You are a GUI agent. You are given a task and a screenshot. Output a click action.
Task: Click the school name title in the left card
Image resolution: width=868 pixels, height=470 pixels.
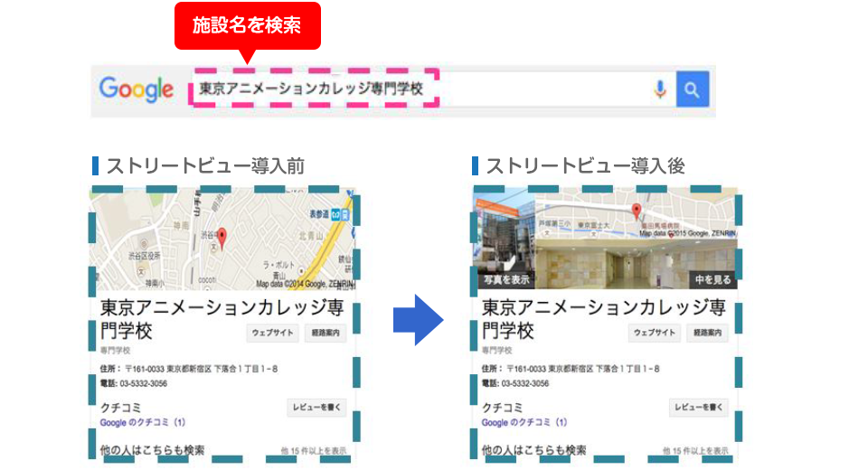222,319
